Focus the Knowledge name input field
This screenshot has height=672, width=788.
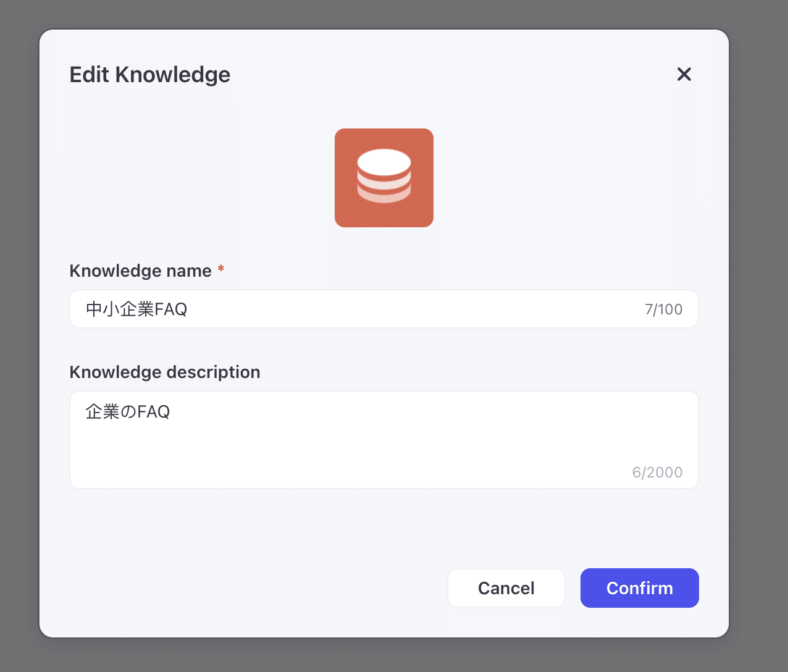[383, 309]
